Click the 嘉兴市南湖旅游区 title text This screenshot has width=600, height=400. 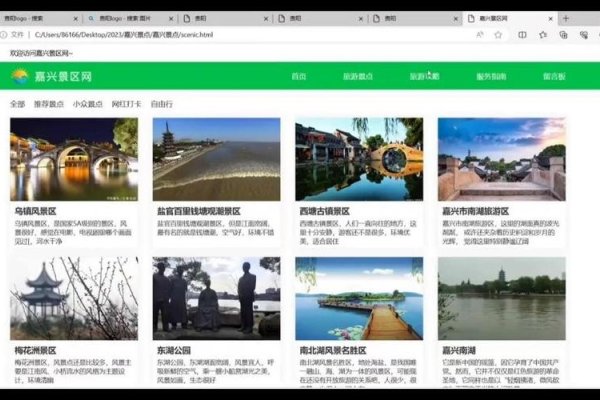coord(476,211)
